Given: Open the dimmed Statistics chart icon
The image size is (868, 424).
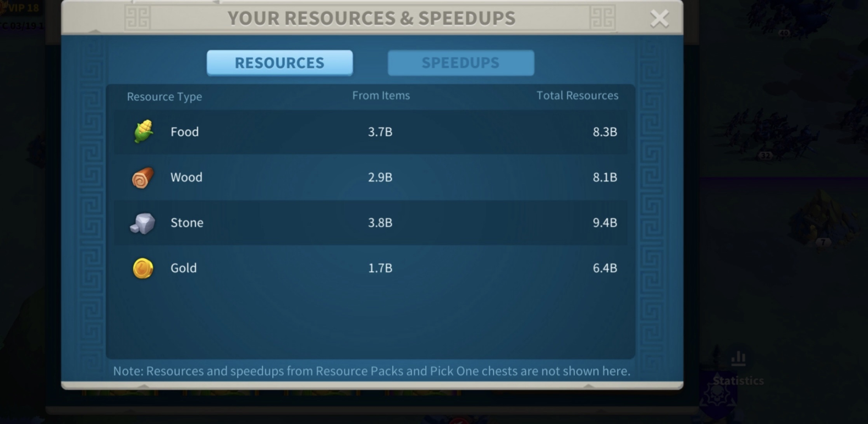Looking at the screenshot, I should (738, 359).
